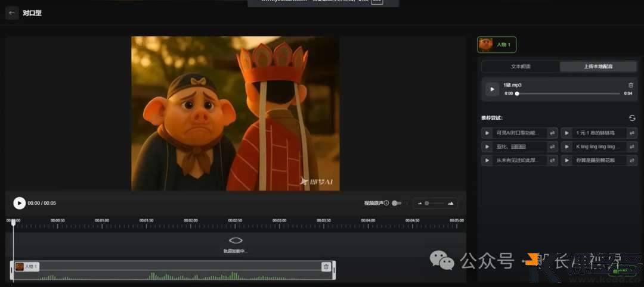Switch to the 文本朗读 tab

(521, 67)
